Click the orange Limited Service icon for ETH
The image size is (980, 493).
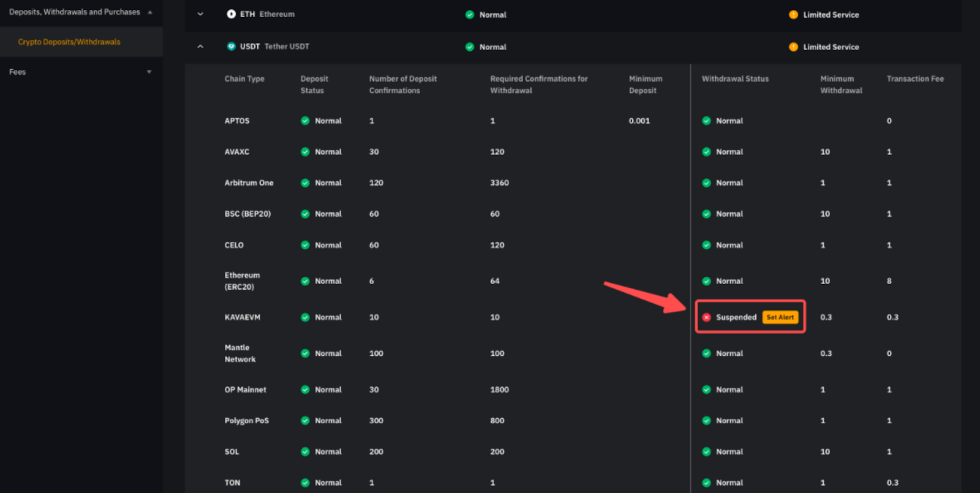[x=793, y=15]
